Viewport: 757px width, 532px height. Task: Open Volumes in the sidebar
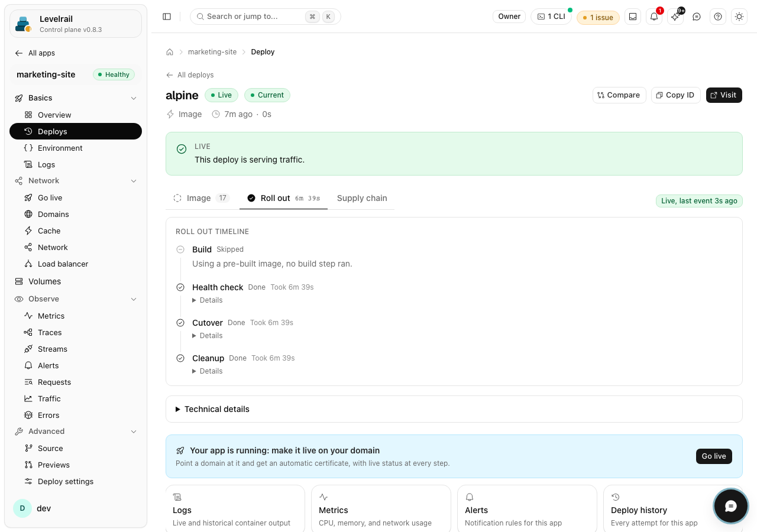tap(76, 281)
